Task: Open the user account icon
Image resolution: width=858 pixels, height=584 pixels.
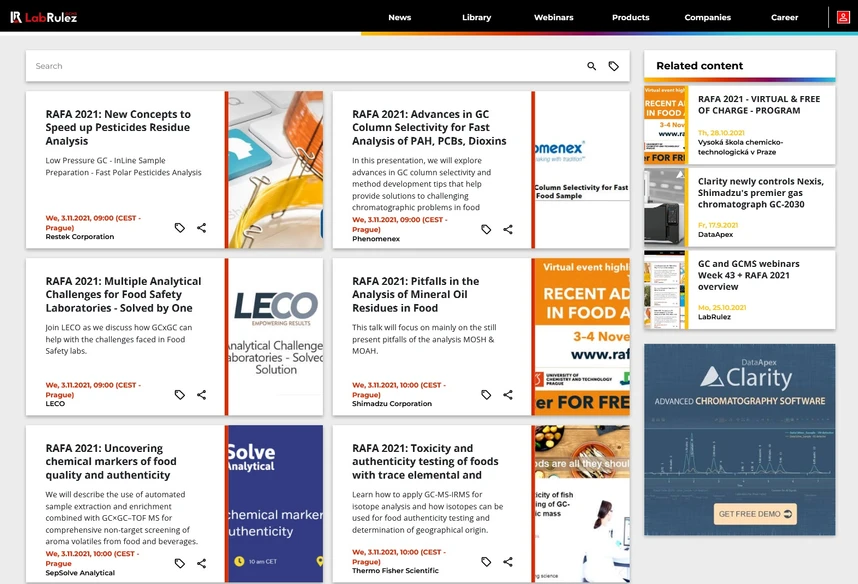Action: (843, 17)
